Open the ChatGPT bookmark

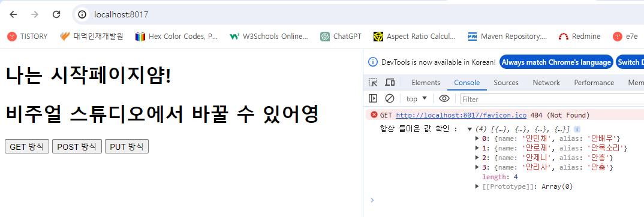[x=341, y=37]
